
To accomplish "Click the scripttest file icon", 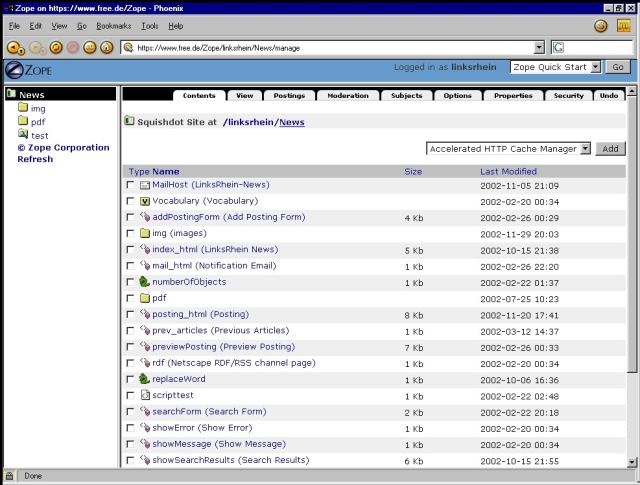I will tap(145, 395).
